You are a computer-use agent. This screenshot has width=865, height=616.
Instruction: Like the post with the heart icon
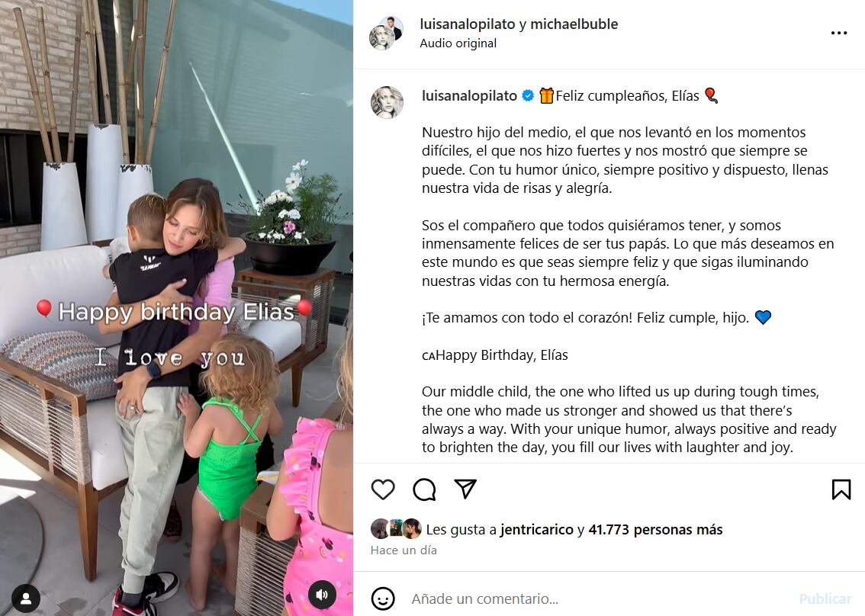tap(383, 489)
